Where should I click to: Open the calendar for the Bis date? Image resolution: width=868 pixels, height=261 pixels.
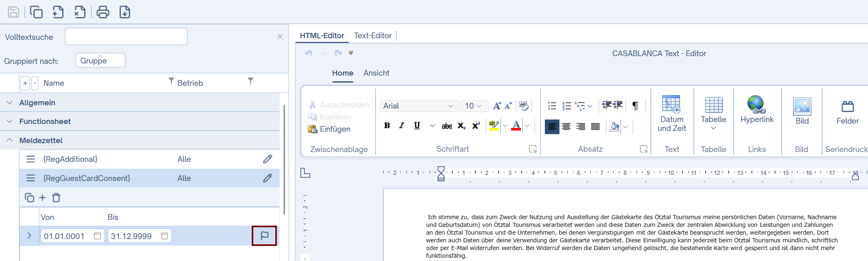[164, 236]
